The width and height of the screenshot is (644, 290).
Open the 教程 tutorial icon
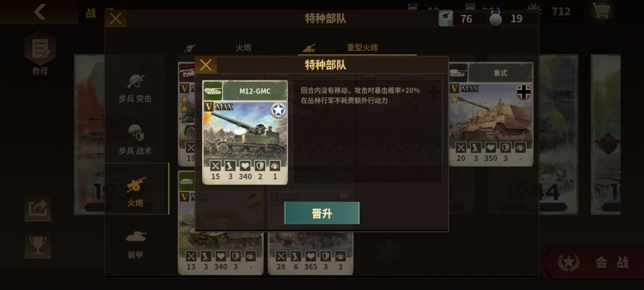click(x=40, y=53)
